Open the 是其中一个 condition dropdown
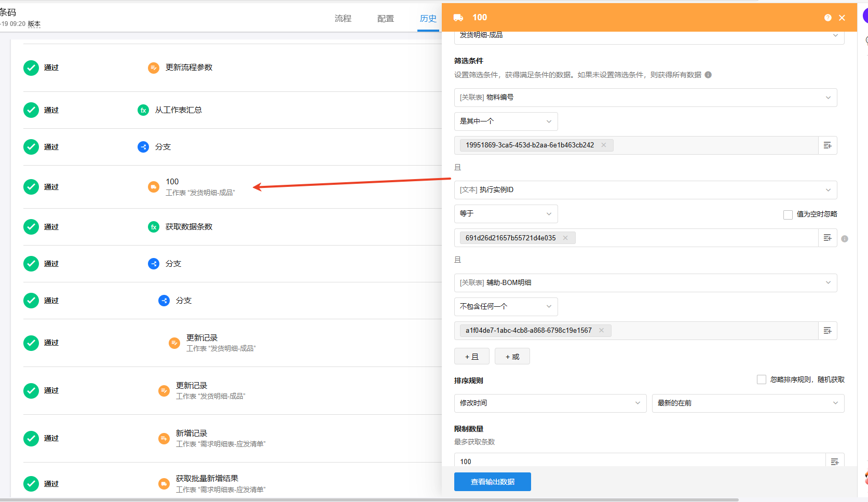Image resolution: width=868 pixels, height=502 pixels. pyautogui.click(x=506, y=121)
